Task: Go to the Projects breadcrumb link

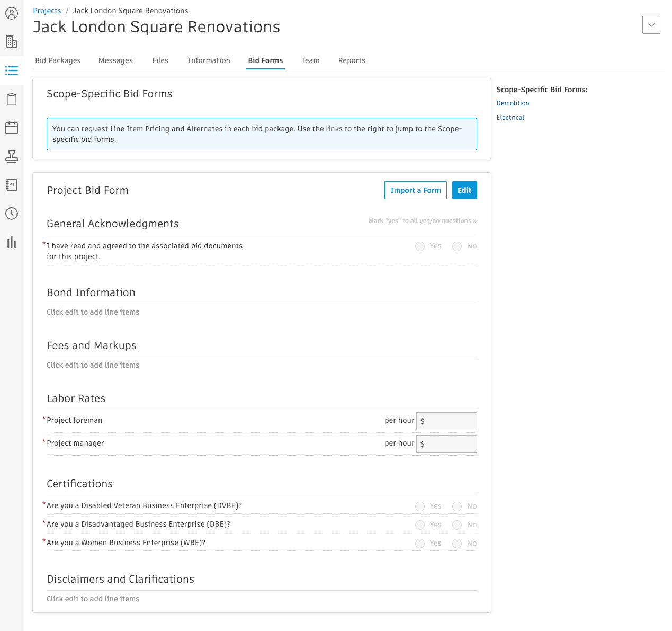Action: point(47,11)
